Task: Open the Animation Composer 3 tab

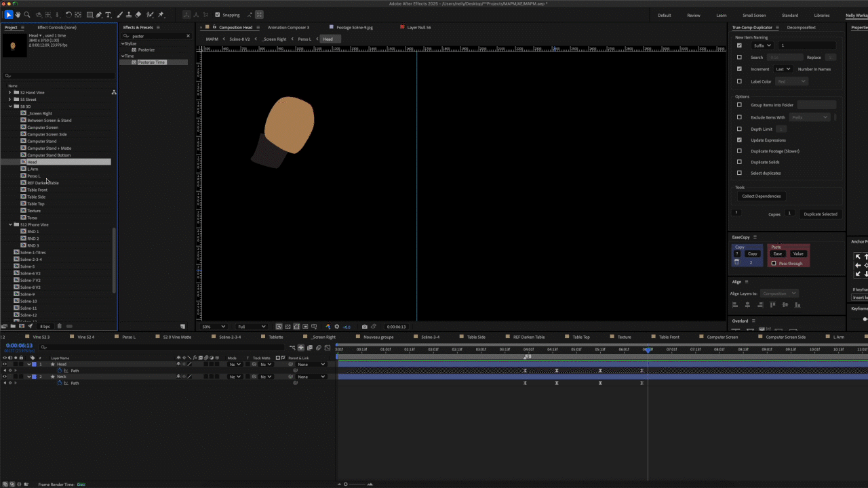Action: coord(288,28)
